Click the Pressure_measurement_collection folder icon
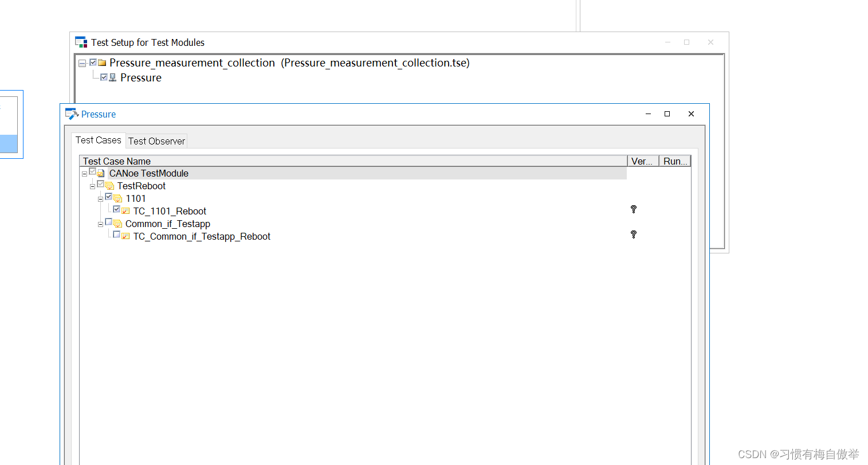This screenshot has width=868, height=465. click(x=102, y=62)
